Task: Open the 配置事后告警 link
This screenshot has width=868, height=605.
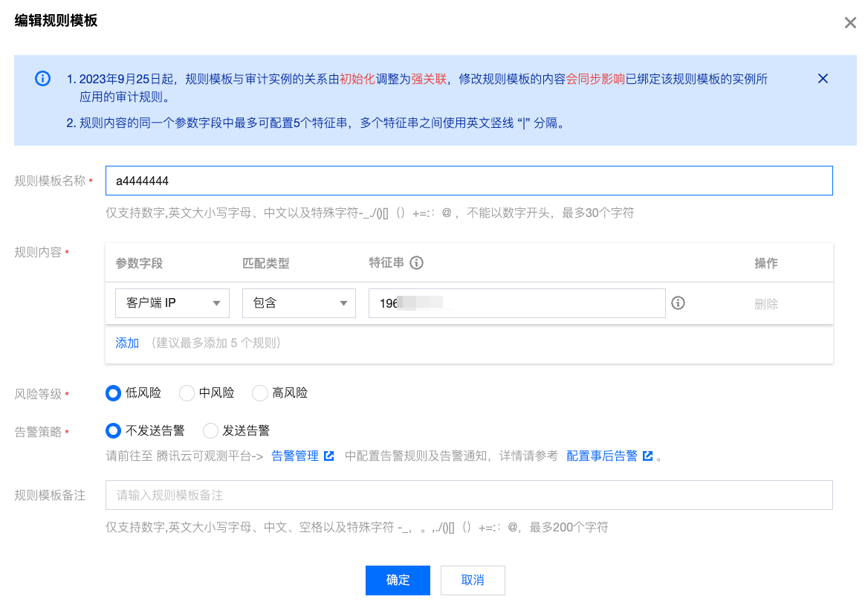Action: pos(602,456)
